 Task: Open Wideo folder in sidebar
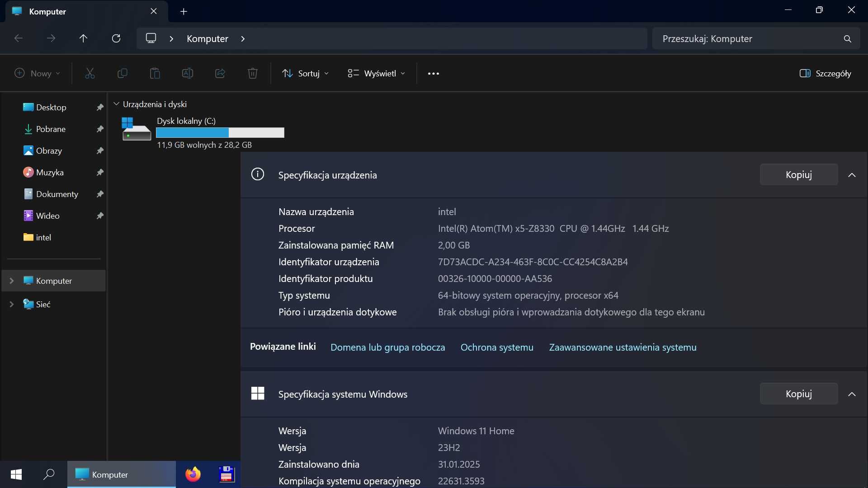click(x=47, y=216)
